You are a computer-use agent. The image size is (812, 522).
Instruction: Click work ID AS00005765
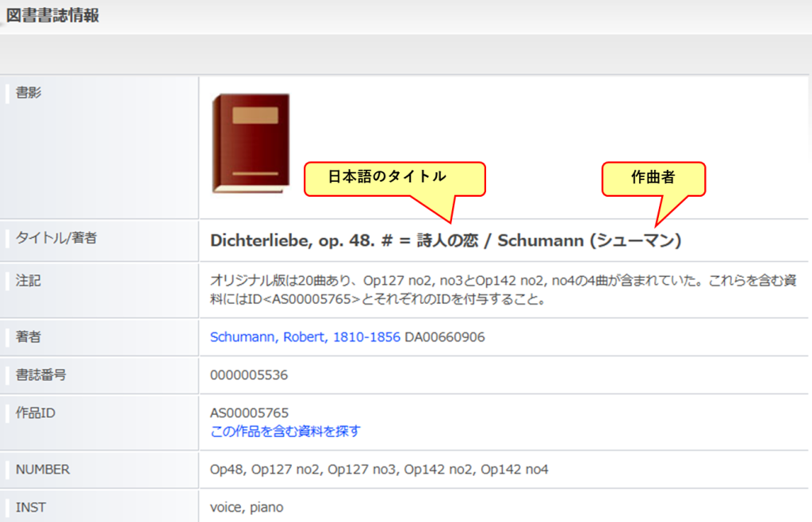[x=249, y=413]
